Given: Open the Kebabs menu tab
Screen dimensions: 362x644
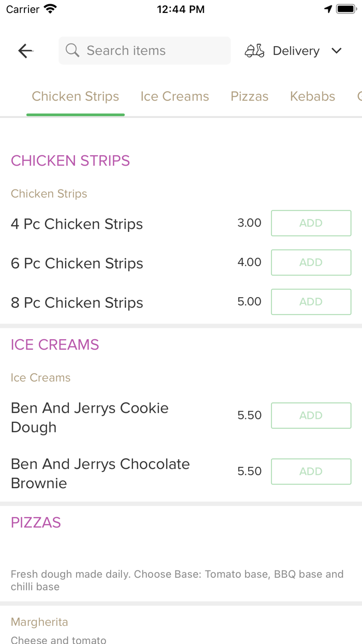Looking at the screenshot, I should 312,96.
